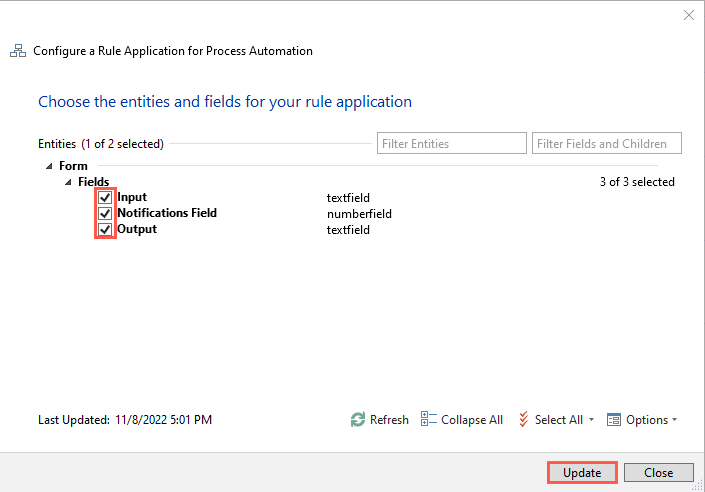Click the Refresh icon
This screenshot has height=492, width=705.
358,420
